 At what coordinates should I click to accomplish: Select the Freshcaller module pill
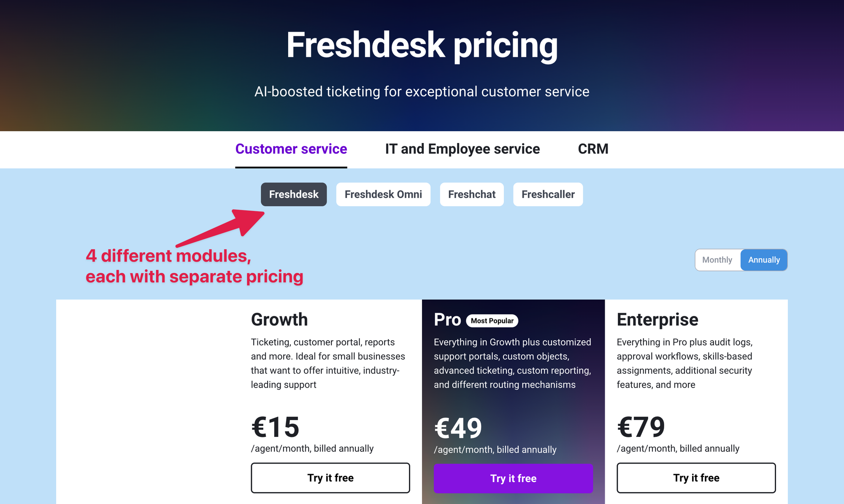(x=548, y=194)
